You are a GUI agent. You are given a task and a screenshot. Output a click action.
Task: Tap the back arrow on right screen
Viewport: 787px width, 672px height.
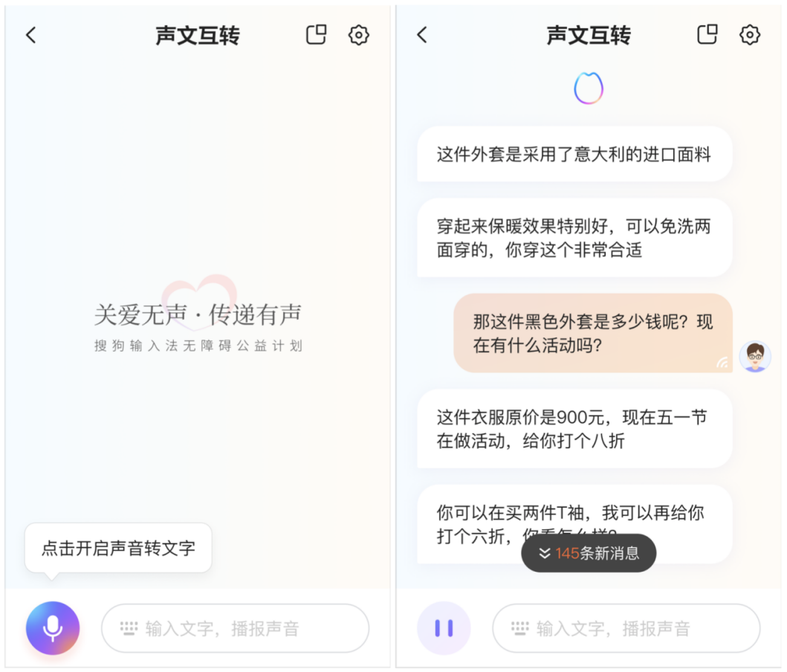pyautogui.click(x=422, y=35)
